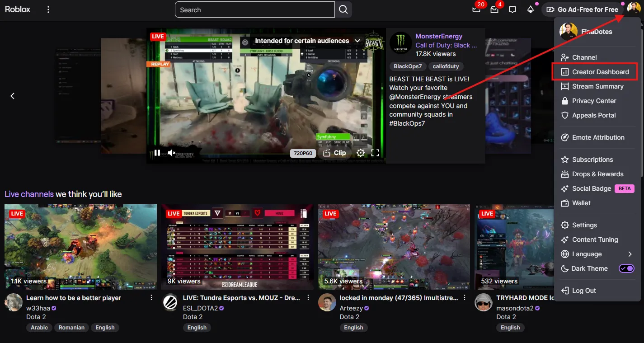Image resolution: width=644 pixels, height=343 pixels.
Task: Click the profile avatar in the top bar
Action: click(633, 9)
